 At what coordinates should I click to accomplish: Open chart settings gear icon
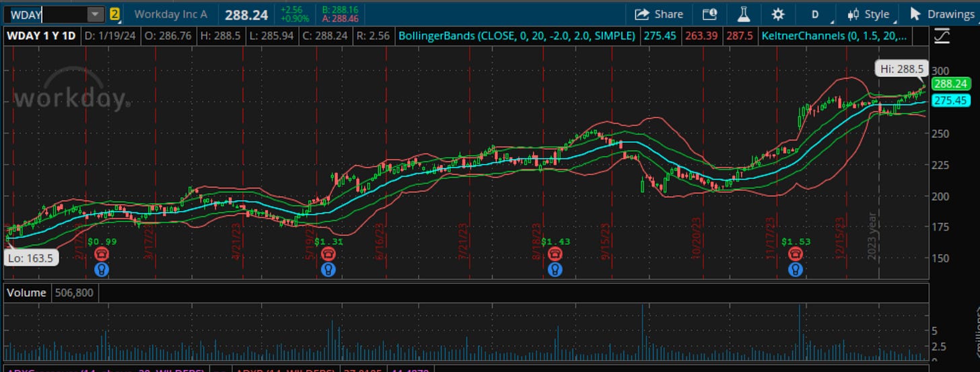click(x=778, y=14)
